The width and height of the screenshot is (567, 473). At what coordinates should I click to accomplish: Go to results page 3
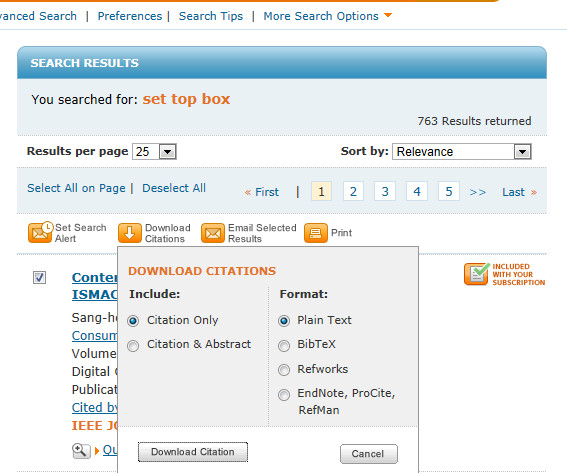pos(385,191)
